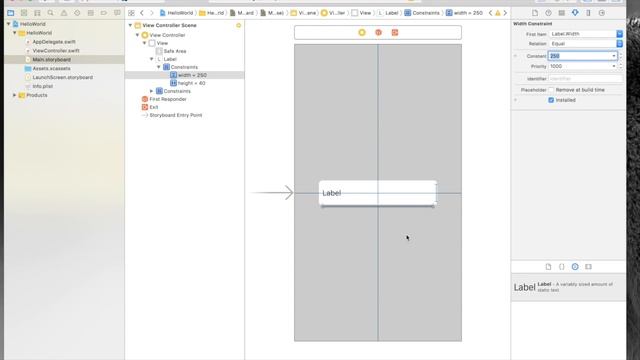Open the Source Control navigator
640x360 pixels.
[24, 13]
